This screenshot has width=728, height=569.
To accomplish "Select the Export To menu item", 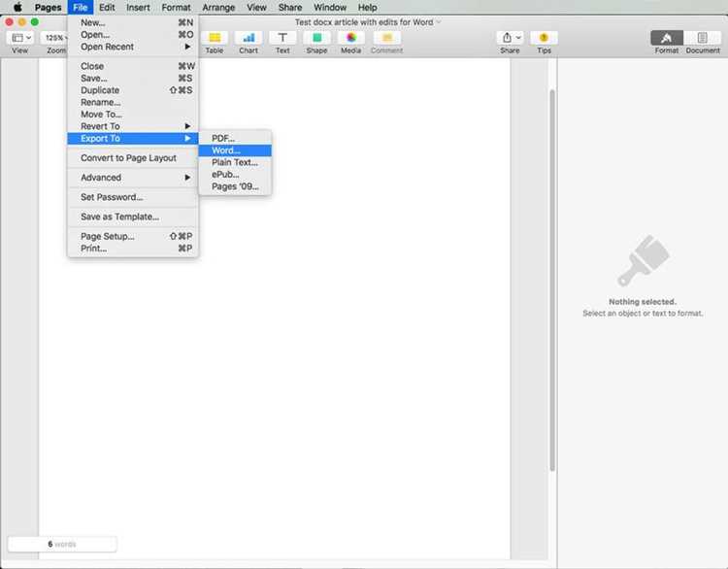I will (x=133, y=139).
